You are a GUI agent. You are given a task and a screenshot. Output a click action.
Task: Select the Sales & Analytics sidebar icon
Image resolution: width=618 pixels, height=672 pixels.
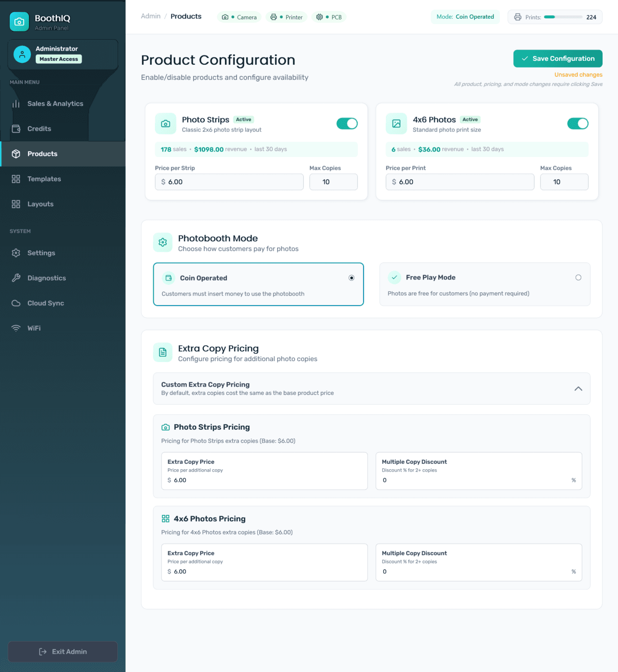[16, 104]
